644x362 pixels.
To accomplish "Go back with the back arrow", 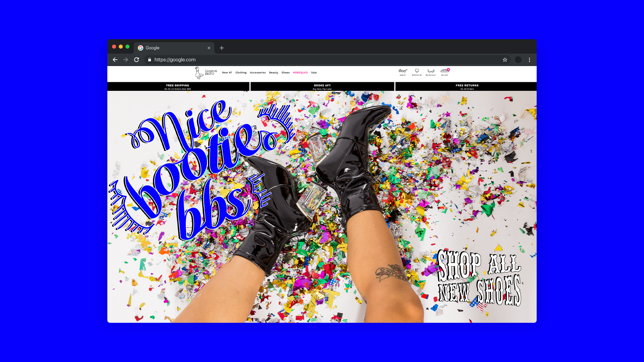I will [115, 60].
